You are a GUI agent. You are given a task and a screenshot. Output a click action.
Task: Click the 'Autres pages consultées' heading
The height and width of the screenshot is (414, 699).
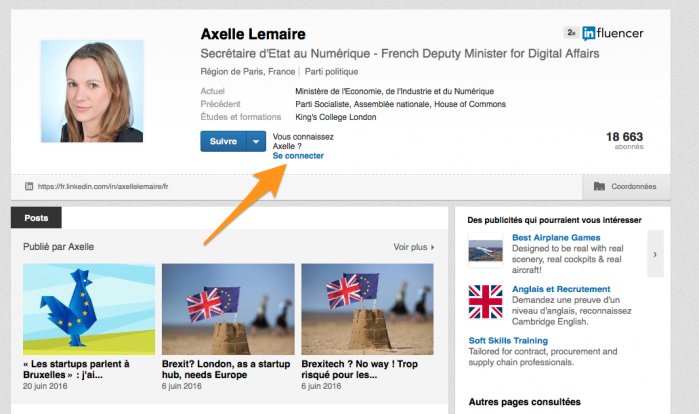pos(525,402)
